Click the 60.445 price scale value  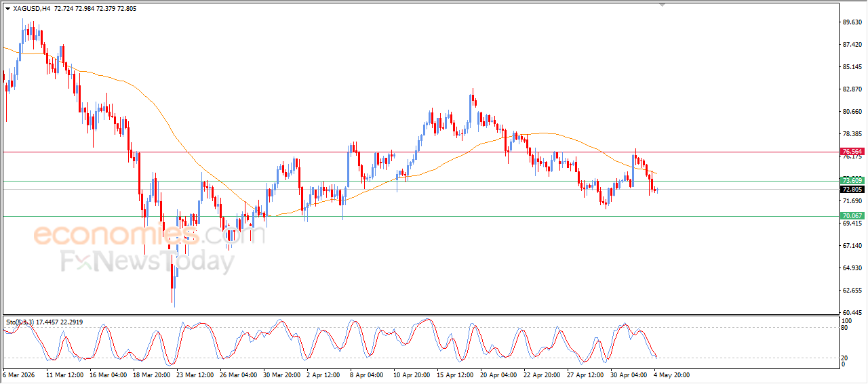(x=851, y=312)
